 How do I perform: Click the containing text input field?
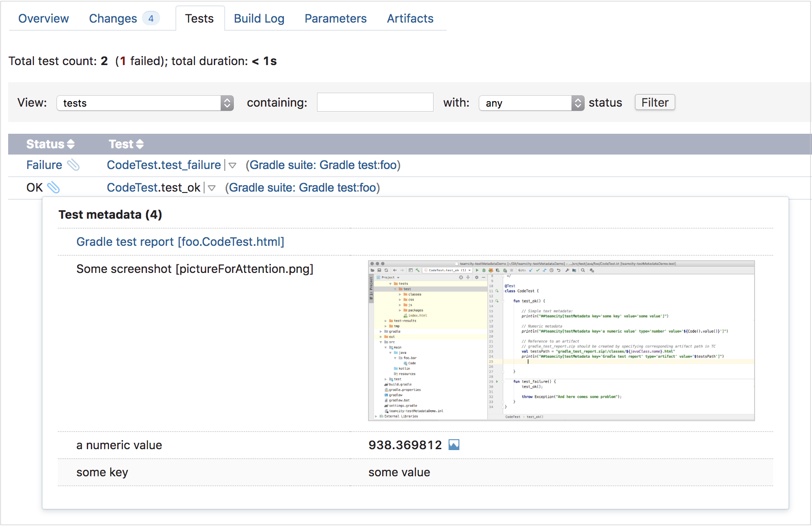pyautogui.click(x=375, y=103)
